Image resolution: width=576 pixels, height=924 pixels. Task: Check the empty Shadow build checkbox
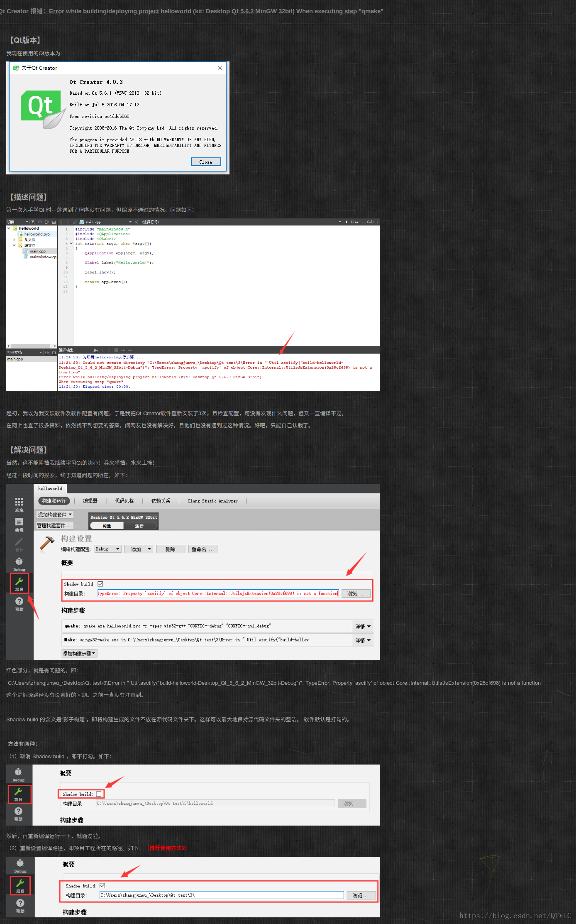(99, 794)
